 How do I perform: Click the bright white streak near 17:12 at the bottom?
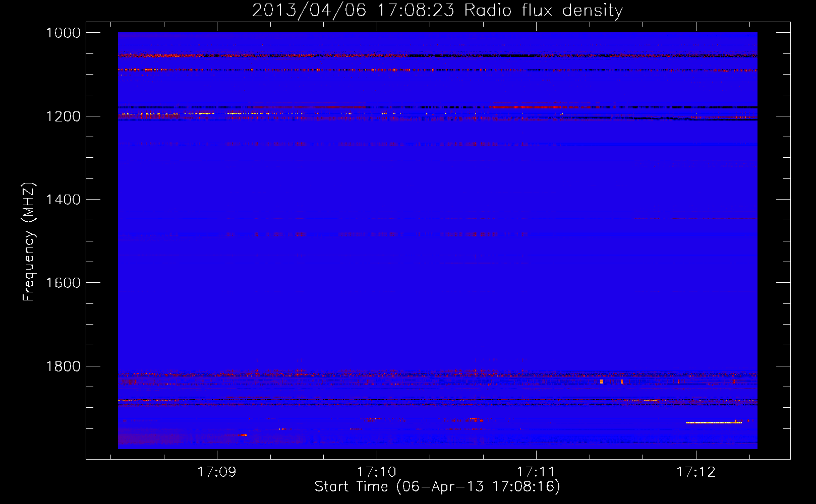(714, 422)
